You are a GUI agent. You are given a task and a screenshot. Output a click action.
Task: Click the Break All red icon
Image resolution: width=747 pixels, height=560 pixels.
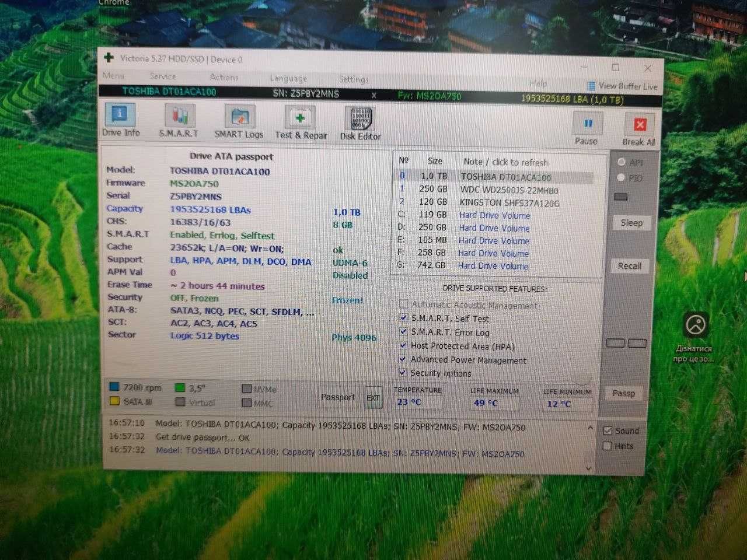pyautogui.click(x=640, y=125)
